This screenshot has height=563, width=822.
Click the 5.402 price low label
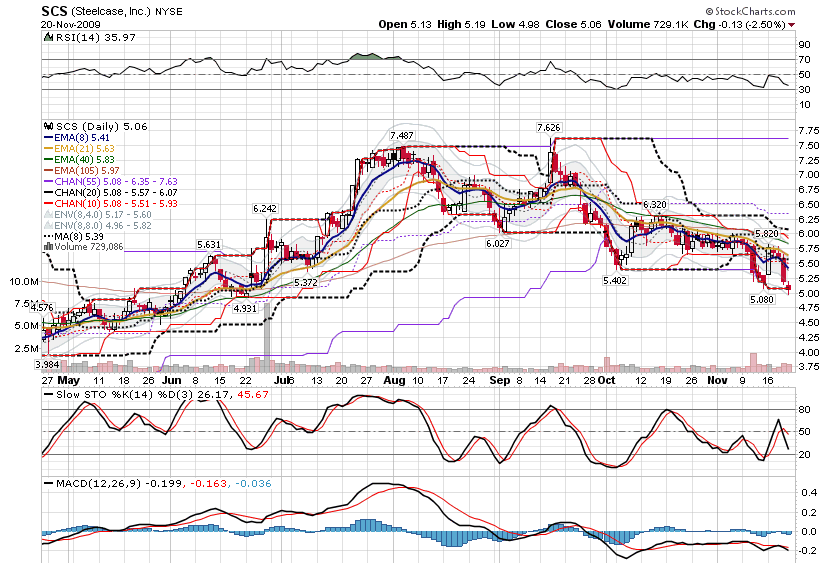tap(614, 280)
